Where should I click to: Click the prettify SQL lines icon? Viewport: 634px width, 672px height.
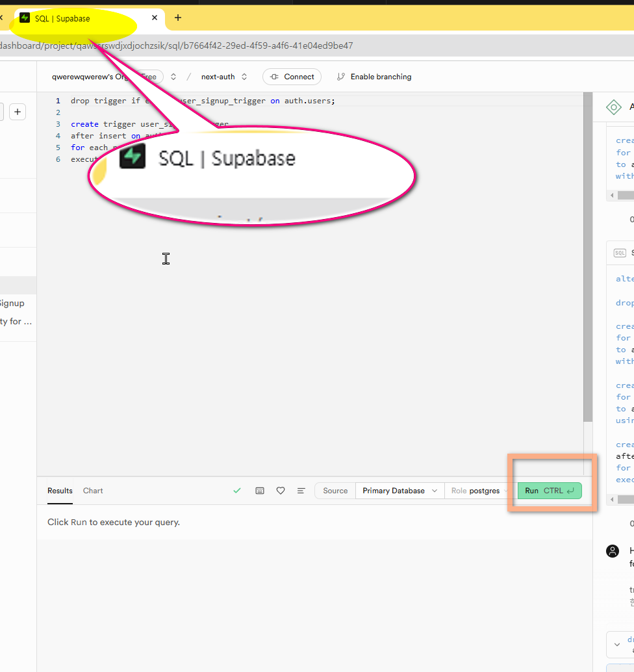[x=301, y=491]
